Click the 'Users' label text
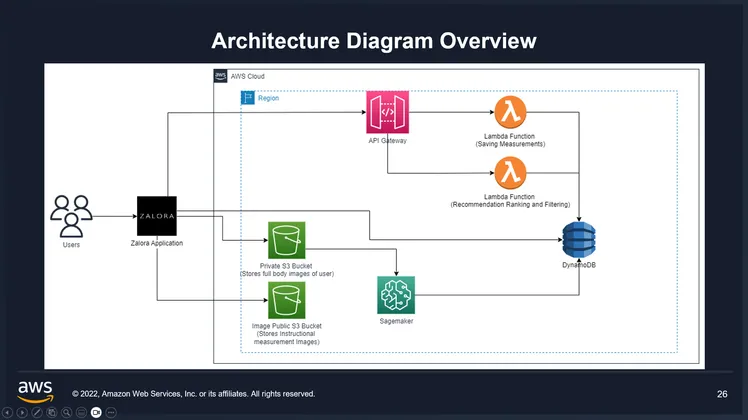Viewport: 748px width, 420px height. 72,245
